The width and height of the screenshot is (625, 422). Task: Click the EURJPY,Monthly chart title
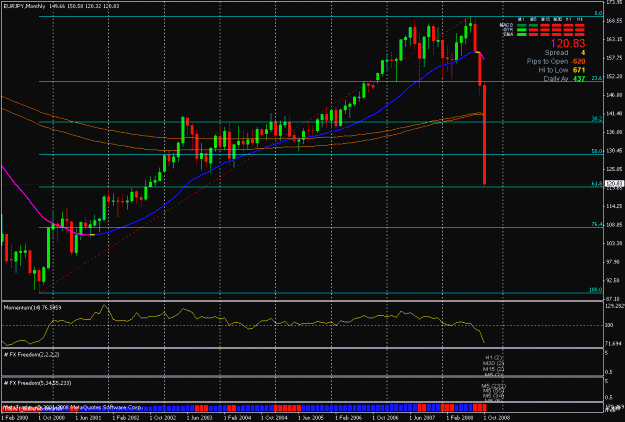(x=24, y=6)
